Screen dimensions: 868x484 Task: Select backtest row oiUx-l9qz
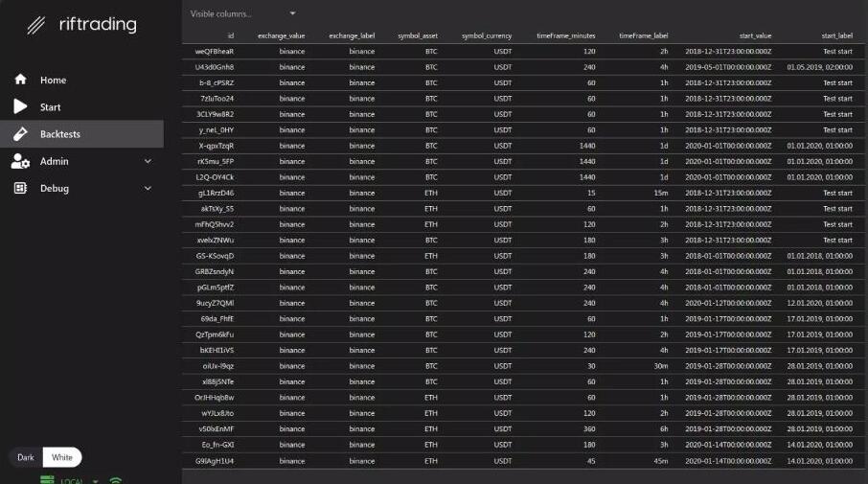523,366
